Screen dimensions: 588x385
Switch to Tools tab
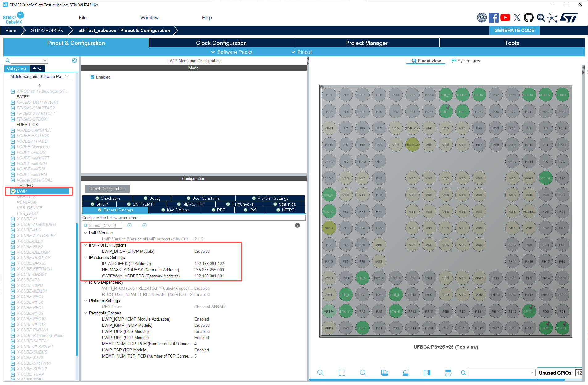coord(512,43)
